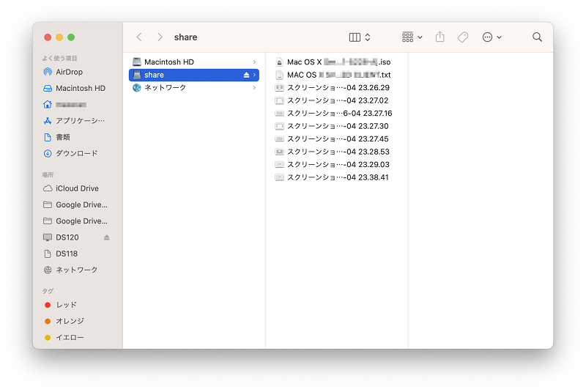
Task: Go forward with the right chevron
Action: point(160,37)
